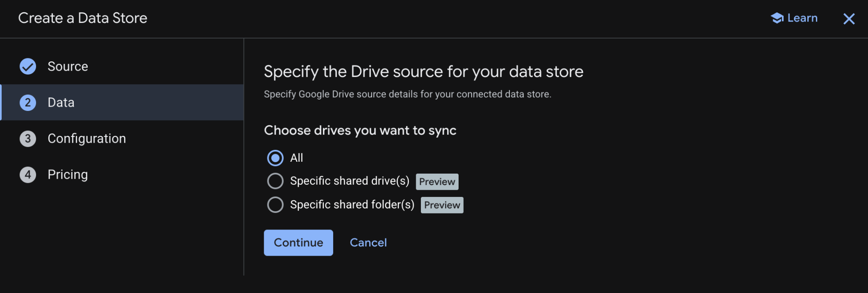This screenshot has width=868, height=293.
Task: Click Preview badge beside shared folder(s)
Action: pos(442,205)
